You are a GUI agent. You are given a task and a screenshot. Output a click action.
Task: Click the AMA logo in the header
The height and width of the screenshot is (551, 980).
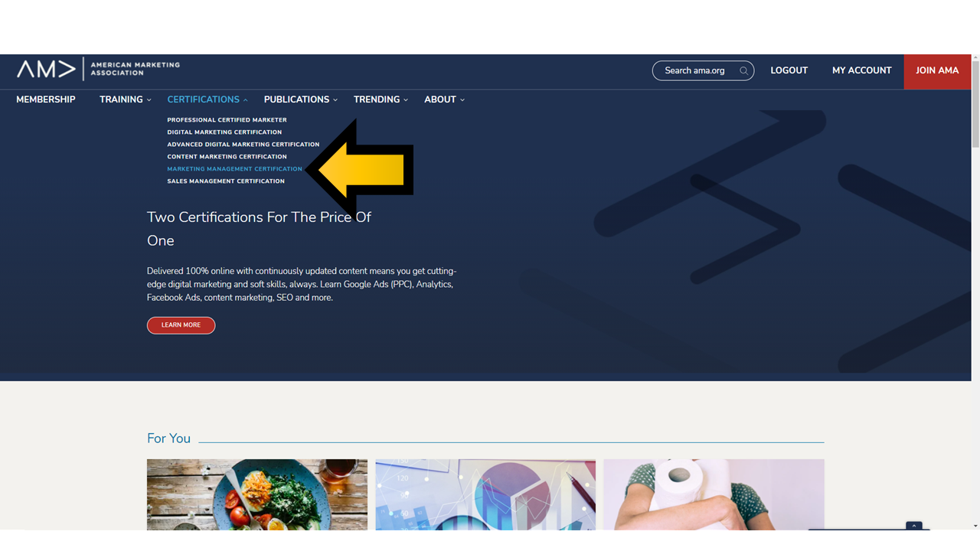pyautogui.click(x=98, y=69)
